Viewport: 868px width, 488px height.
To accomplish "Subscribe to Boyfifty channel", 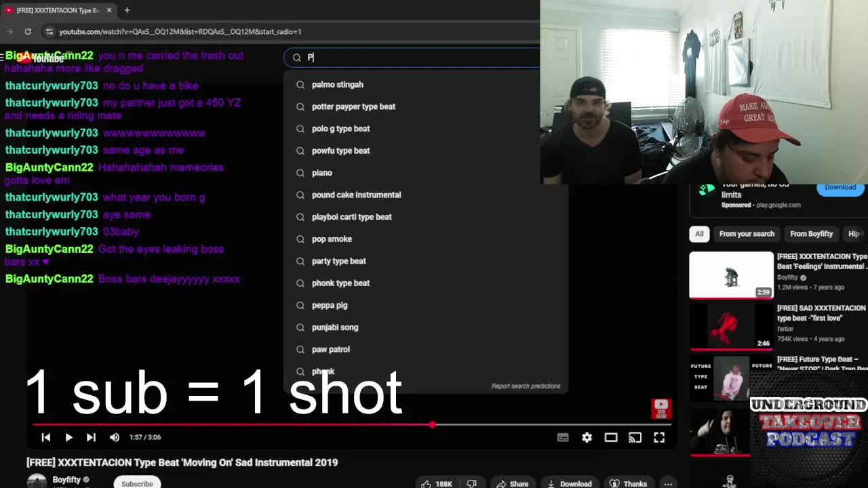I will tap(137, 483).
